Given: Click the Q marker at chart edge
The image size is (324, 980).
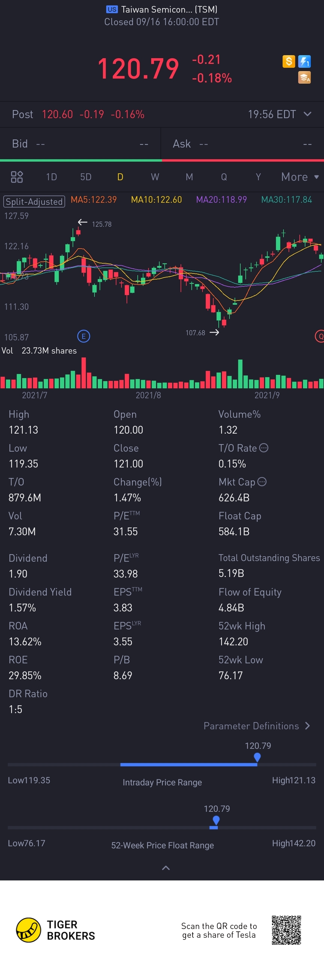Looking at the screenshot, I should (x=320, y=336).
